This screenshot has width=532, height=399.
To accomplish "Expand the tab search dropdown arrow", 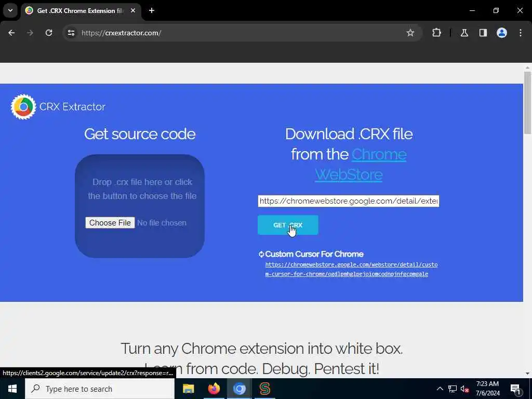I will click(10, 10).
